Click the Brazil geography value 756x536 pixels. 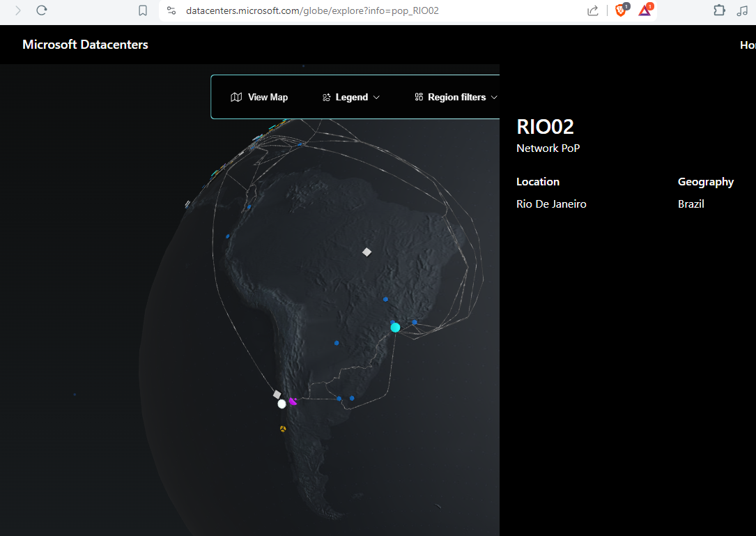click(x=691, y=204)
